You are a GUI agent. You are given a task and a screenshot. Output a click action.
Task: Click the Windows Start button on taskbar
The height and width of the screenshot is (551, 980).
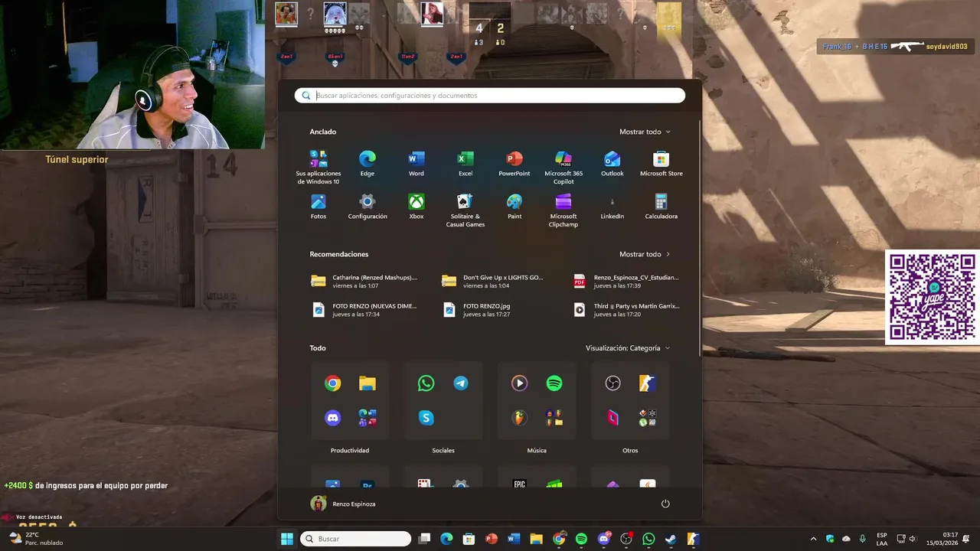[287, 539]
